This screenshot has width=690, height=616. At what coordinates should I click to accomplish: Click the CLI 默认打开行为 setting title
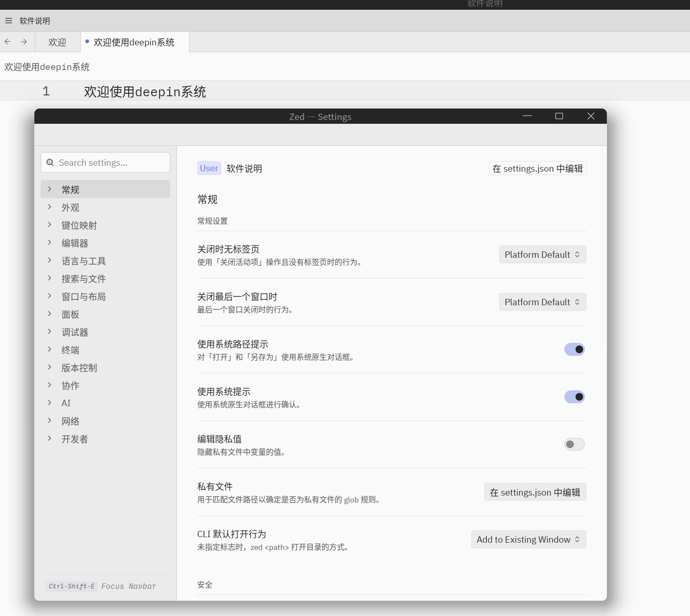point(232,534)
